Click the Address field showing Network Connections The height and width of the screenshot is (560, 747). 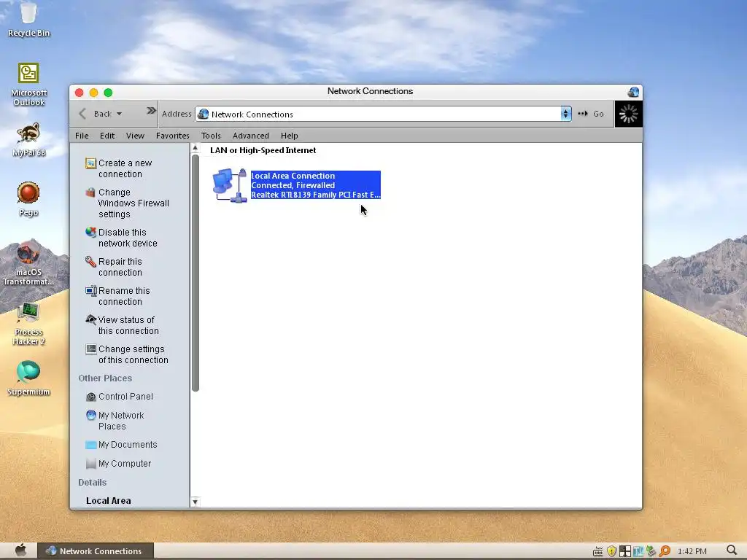click(378, 114)
